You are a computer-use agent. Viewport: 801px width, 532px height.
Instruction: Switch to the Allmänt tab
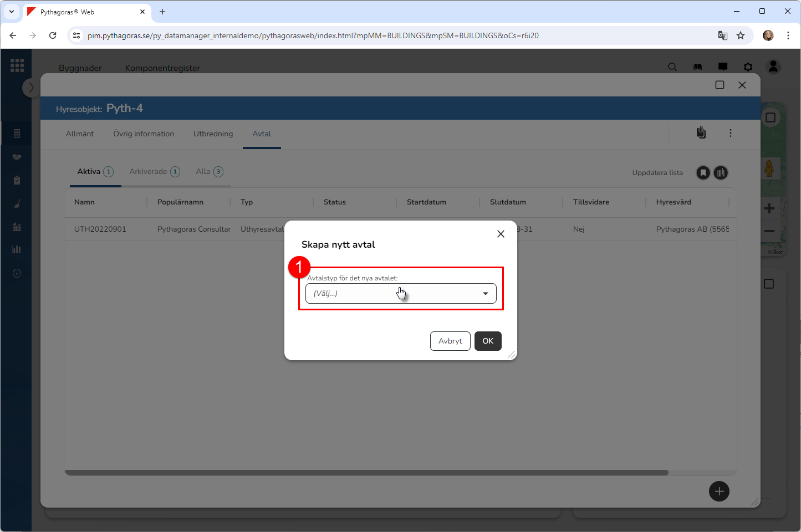pos(80,134)
